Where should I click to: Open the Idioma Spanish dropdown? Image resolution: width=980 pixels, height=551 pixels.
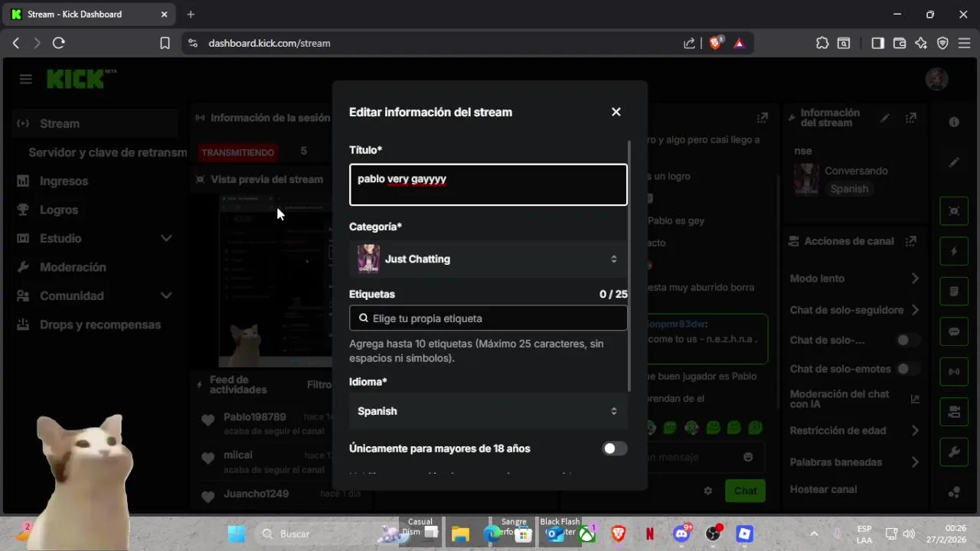[488, 411]
